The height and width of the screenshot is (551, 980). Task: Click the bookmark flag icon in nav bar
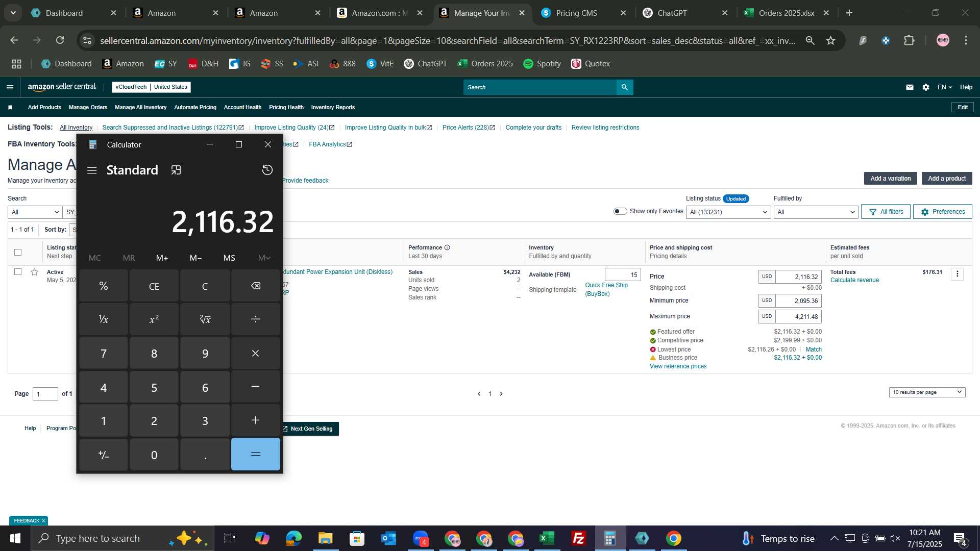pos(10,107)
